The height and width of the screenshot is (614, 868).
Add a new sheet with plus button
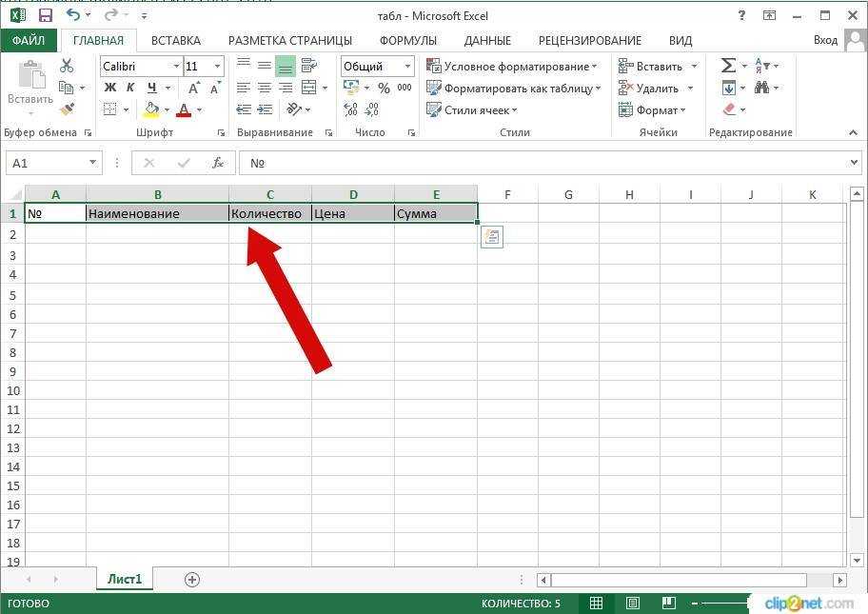pyautogui.click(x=191, y=580)
